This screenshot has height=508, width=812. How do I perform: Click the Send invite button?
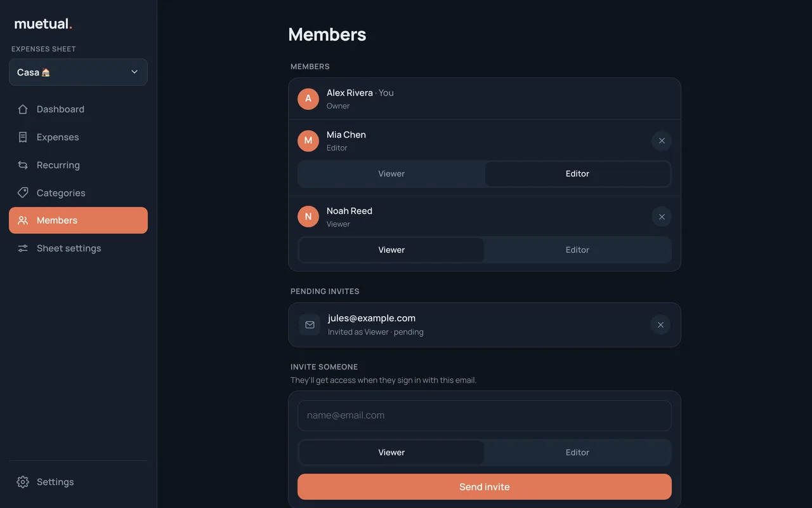click(485, 487)
